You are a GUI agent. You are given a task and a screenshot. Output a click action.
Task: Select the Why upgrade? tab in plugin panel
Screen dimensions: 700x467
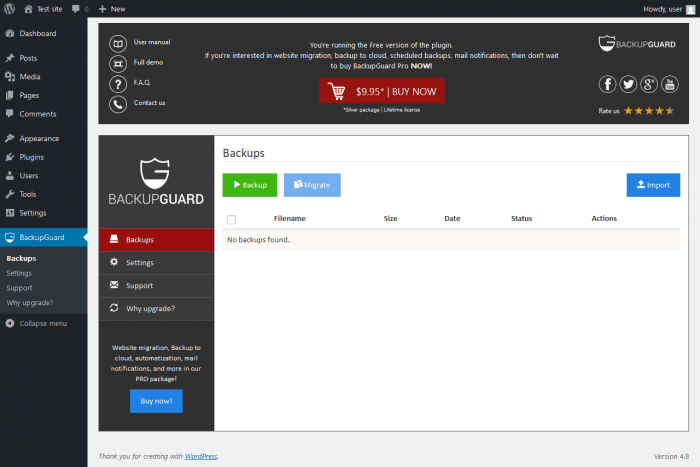tap(156, 309)
